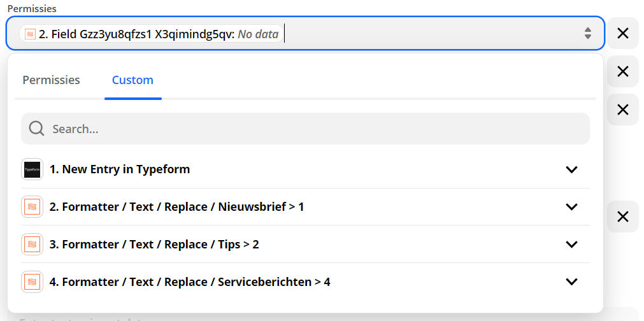
Task: Click the Formatter icon beside Tips step
Action: (32, 245)
